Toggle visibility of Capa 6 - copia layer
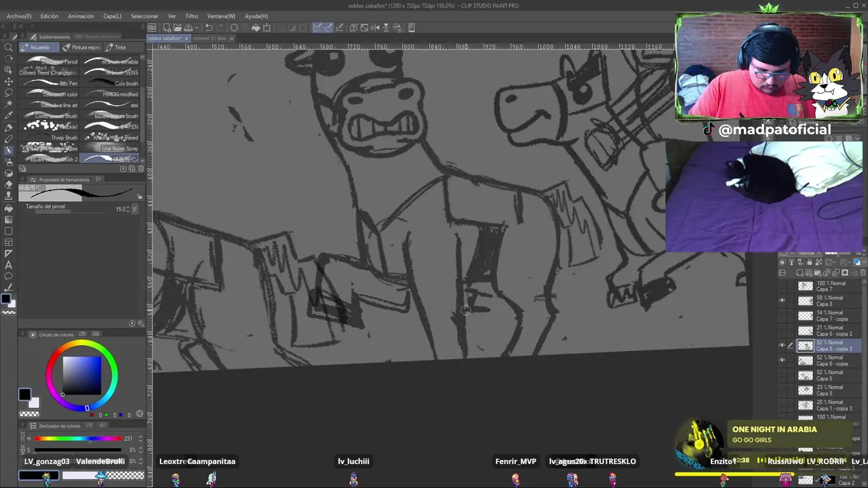The image size is (868, 488). (782, 361)
